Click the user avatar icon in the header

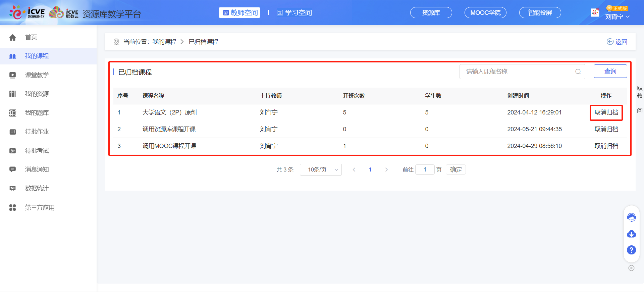[x=595, y=13]
